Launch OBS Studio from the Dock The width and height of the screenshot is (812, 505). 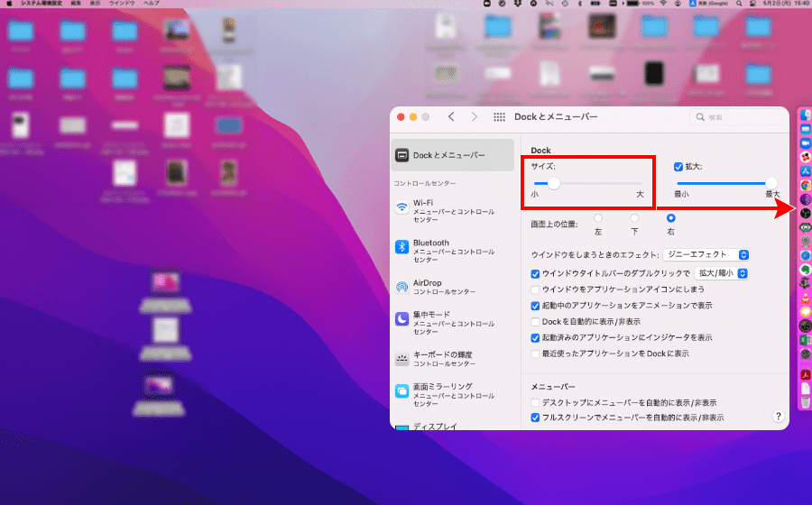click(x=806, y=213)
